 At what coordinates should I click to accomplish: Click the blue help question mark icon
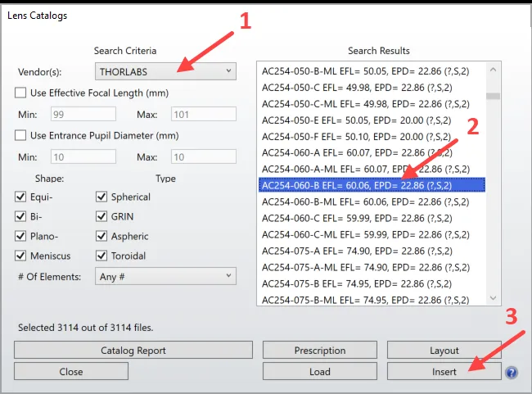click(x=512, y=373)
